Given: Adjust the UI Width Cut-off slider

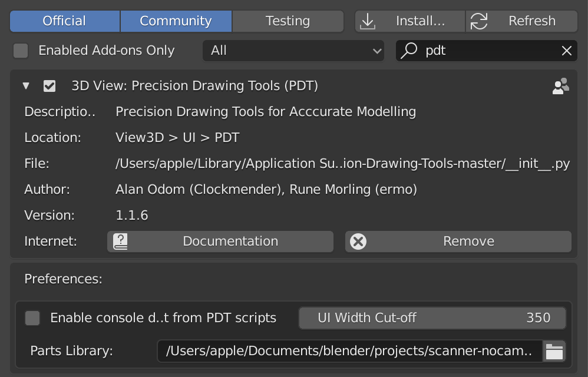Looking at the screenshot, I should [x=432, y=318].
